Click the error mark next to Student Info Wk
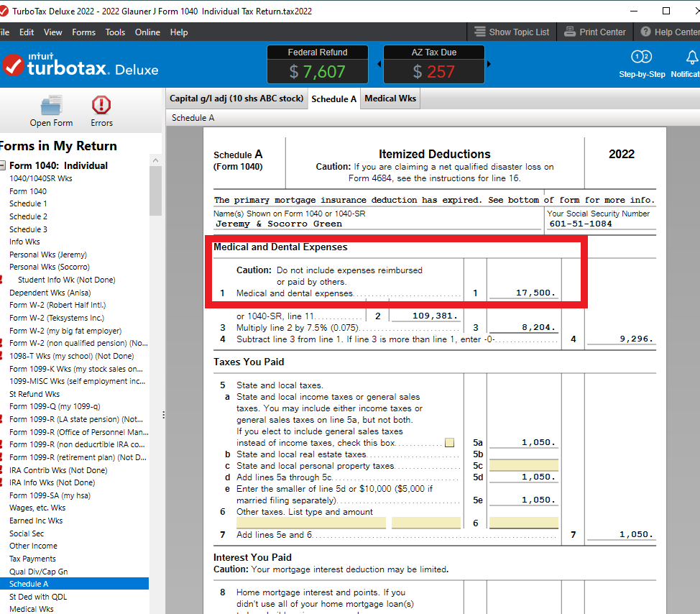 [1, 280]
